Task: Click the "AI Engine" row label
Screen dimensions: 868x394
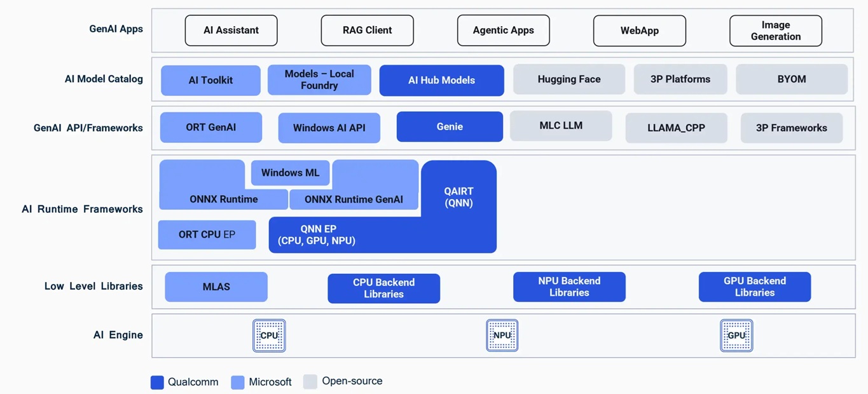Action: point(118,335)
